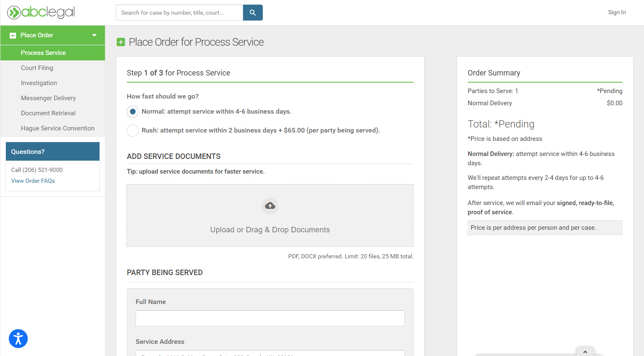Image resolution: width=644 pixels, height=356 pixels.
Task: Click the magnifier search button
Action: pos(253,13)
